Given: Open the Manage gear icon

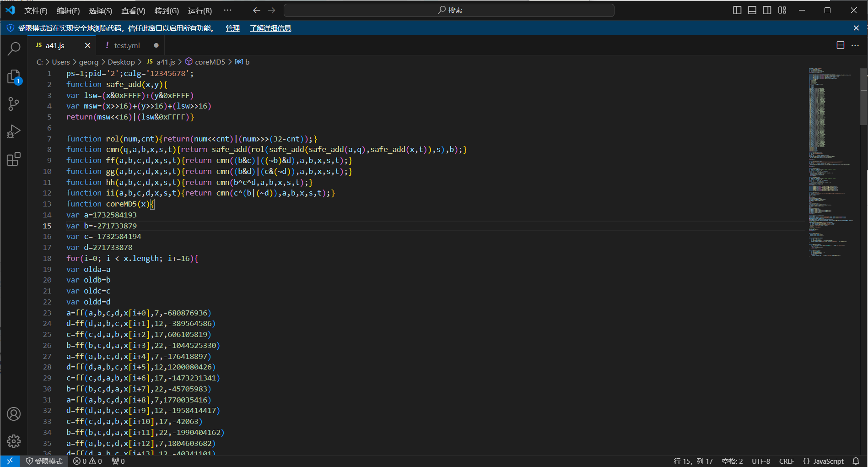Looking at the screenshot, I should [14, 441].
